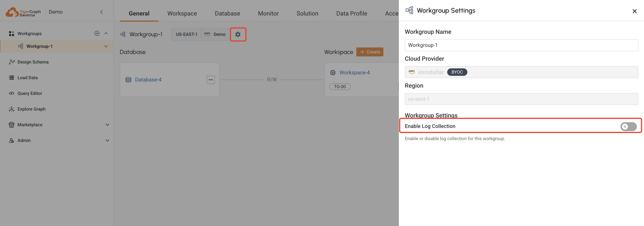This screenshot has height=226, width=644.
Task: Click the TigerGraph Savanna logo
Action: point(23,11)
